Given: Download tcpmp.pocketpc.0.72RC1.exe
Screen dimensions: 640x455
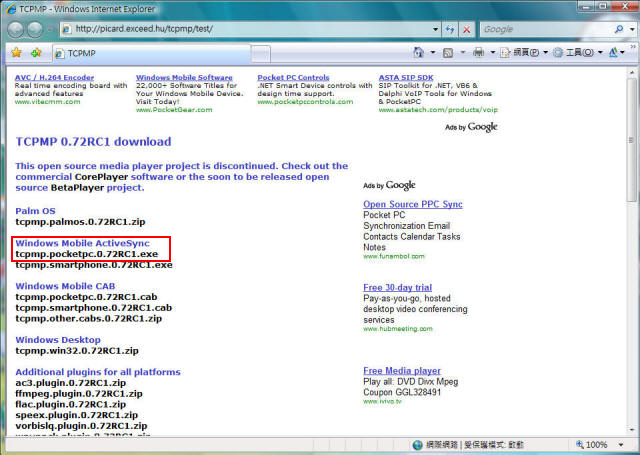Looking at the screenshot, I should (x=87, y=254).
